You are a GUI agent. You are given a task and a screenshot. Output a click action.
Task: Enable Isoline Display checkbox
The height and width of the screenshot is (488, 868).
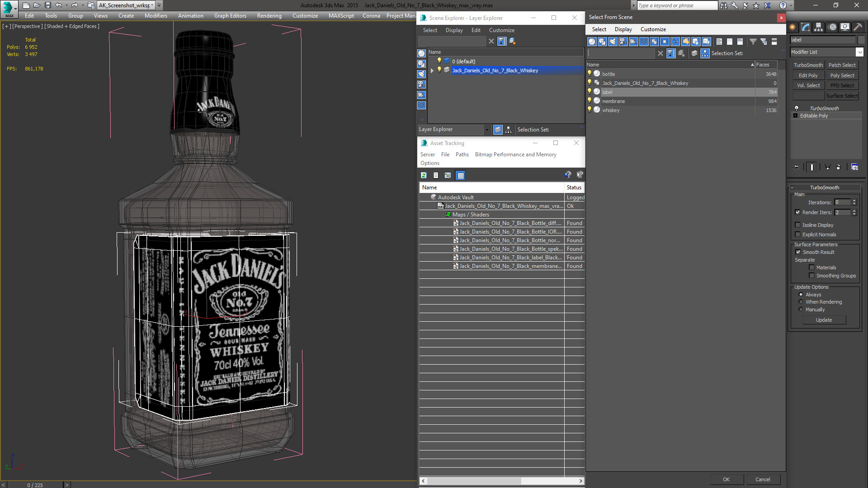pyautogui.click(x=797, y=225)
